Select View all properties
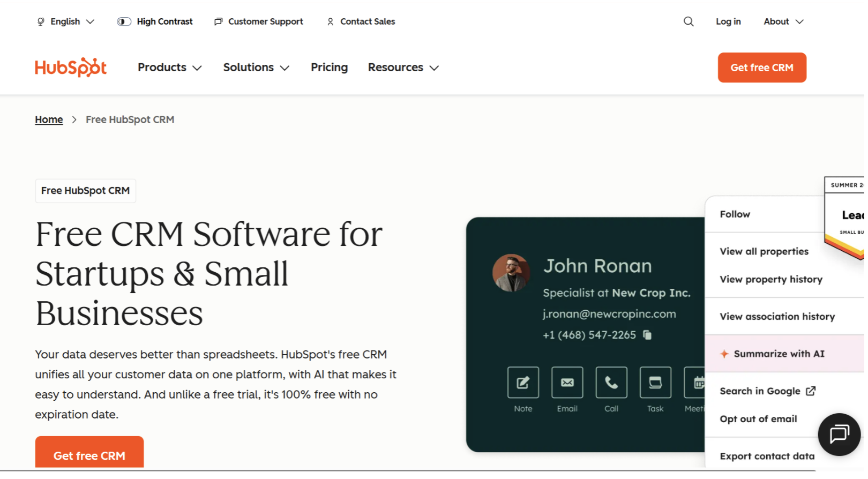Image resolution: width=868 pixels, height=479 pixels. click(764, 252)
